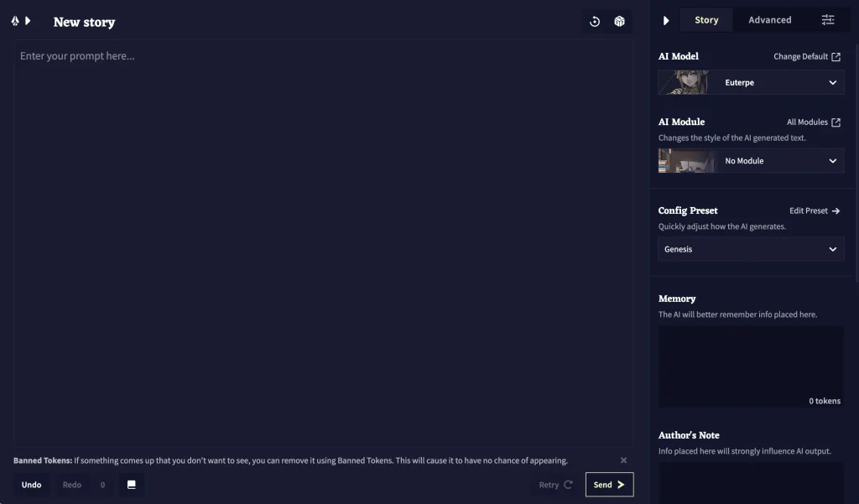This screenshot has width=859, height=504.
Task: Open the Genesis config preset dropdown
Action: point(751,249)
